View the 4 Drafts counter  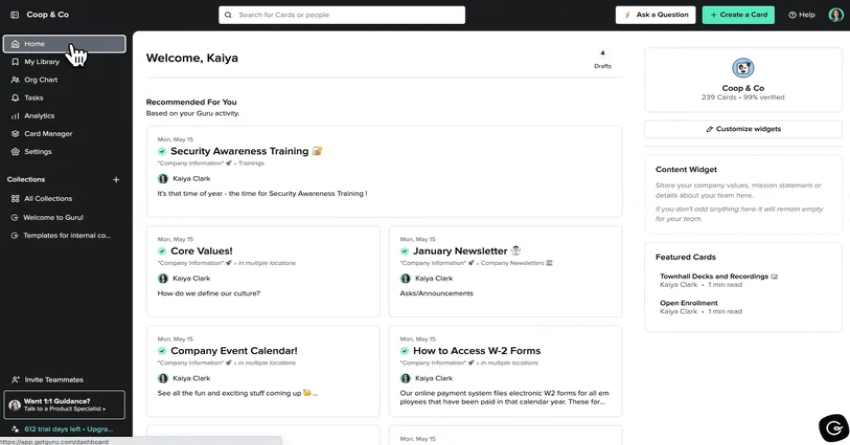tap(602, 60)
